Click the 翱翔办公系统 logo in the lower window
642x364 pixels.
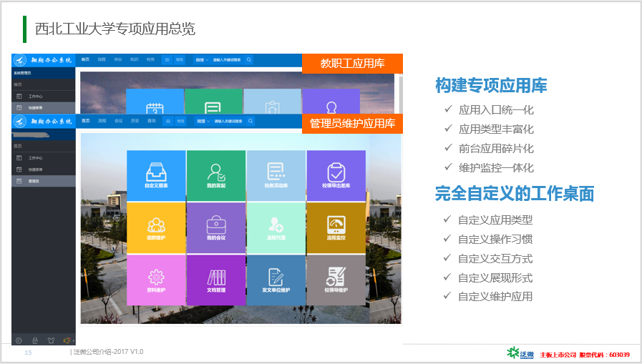43,122
